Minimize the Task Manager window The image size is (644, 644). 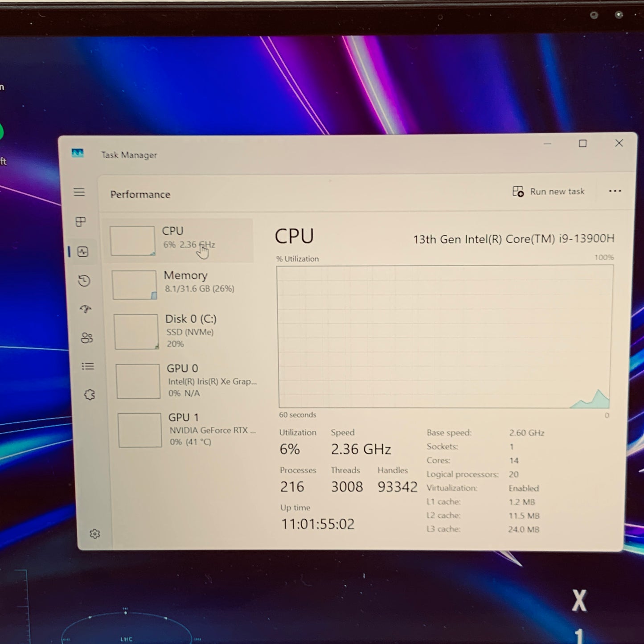(547, 144)
